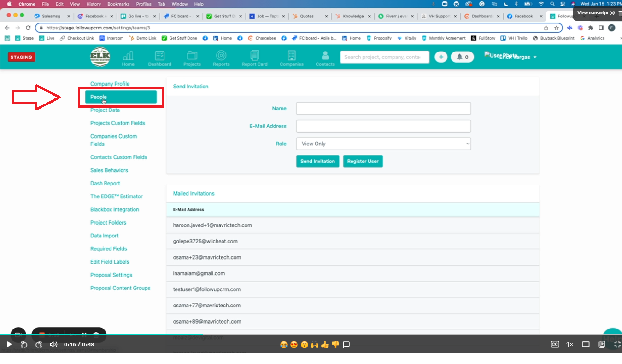
Task: Play the video recording
Action: click(9, 344)
